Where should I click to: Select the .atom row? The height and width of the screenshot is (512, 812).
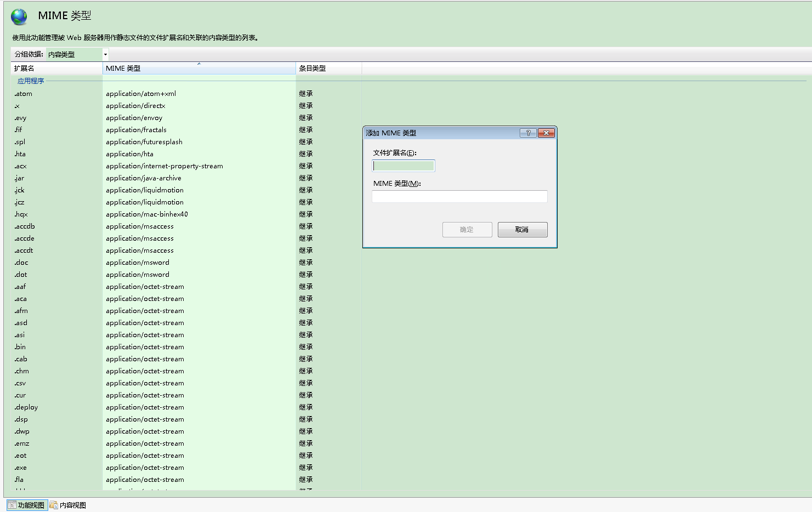186,94
